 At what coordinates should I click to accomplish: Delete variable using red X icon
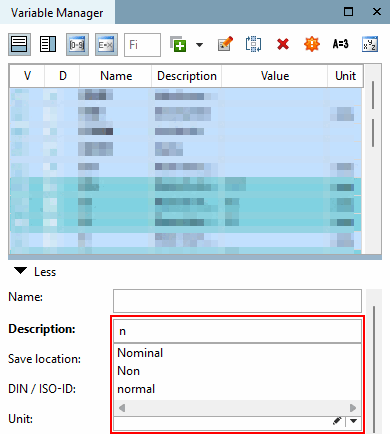283,44
